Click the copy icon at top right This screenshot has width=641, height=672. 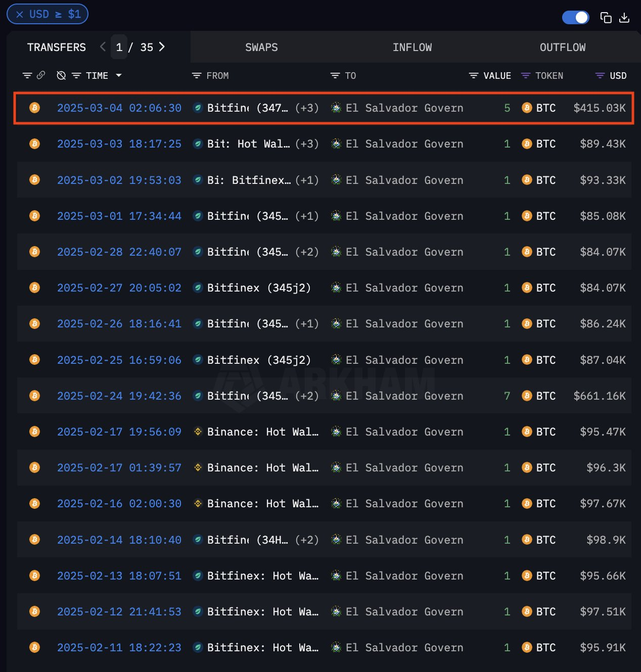pos(606,18)
